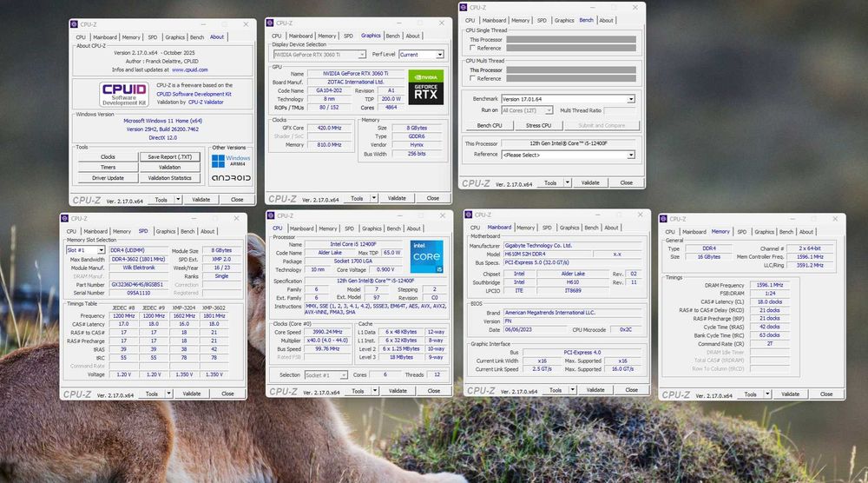Screen dimensions: 868x483
Task: Click the 12th Gen Intel Core i5-12400F processor field
Action: [x=568, y=143]
